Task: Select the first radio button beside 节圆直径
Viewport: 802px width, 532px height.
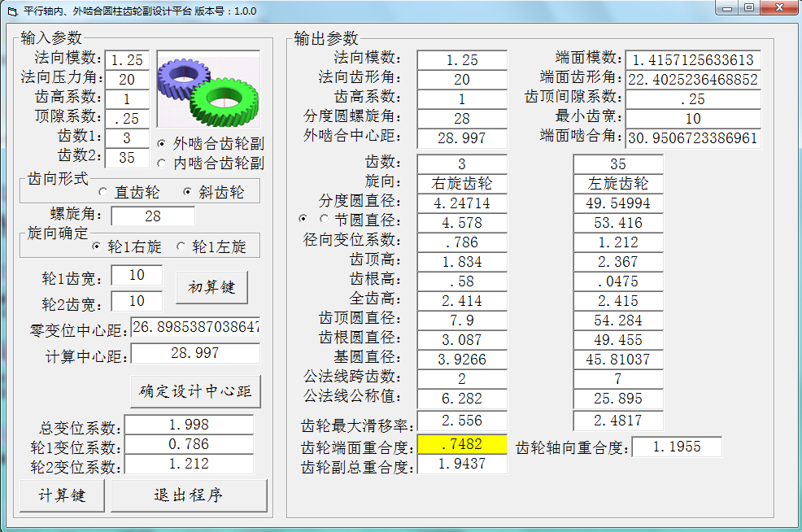Action: [x=303, y=219]
